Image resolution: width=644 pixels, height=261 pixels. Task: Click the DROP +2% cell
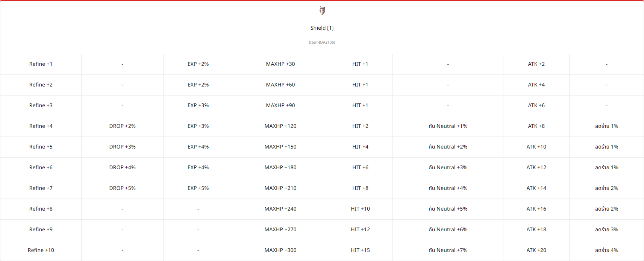tap(122, 126)
